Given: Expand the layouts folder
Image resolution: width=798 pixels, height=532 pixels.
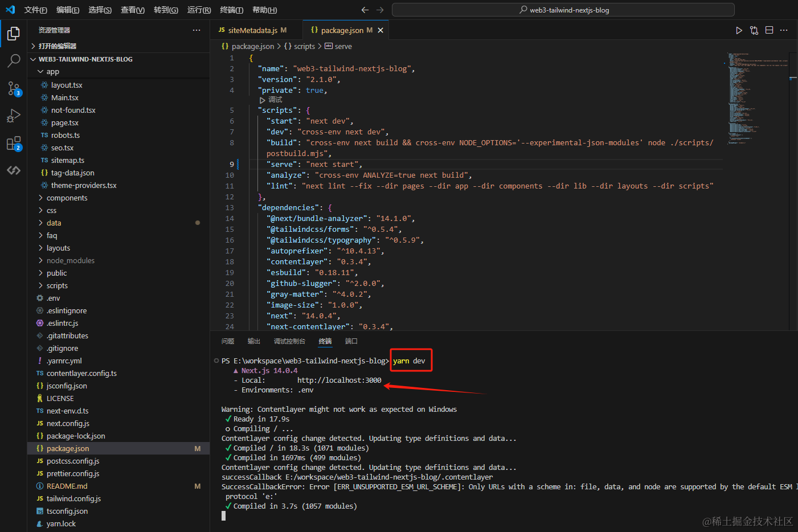Looking at the screenshot, I should tap(118, 248).
